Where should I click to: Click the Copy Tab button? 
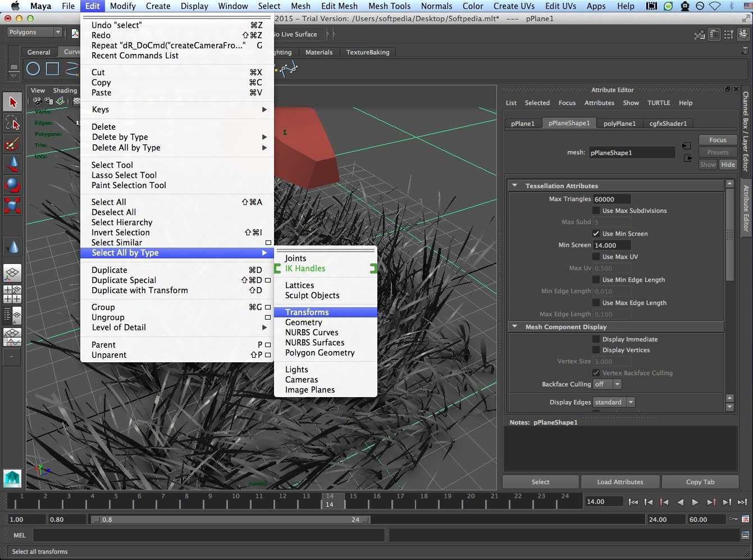700,482
